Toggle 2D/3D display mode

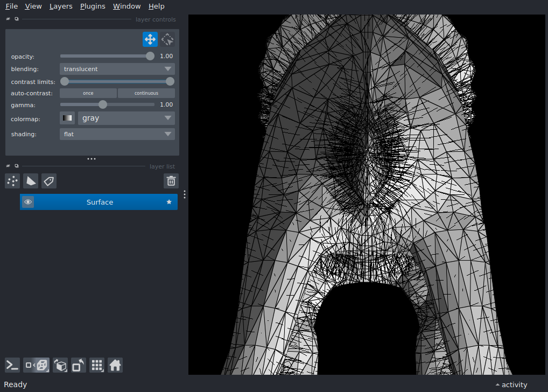pyautogui.click(x=36, y=365)
